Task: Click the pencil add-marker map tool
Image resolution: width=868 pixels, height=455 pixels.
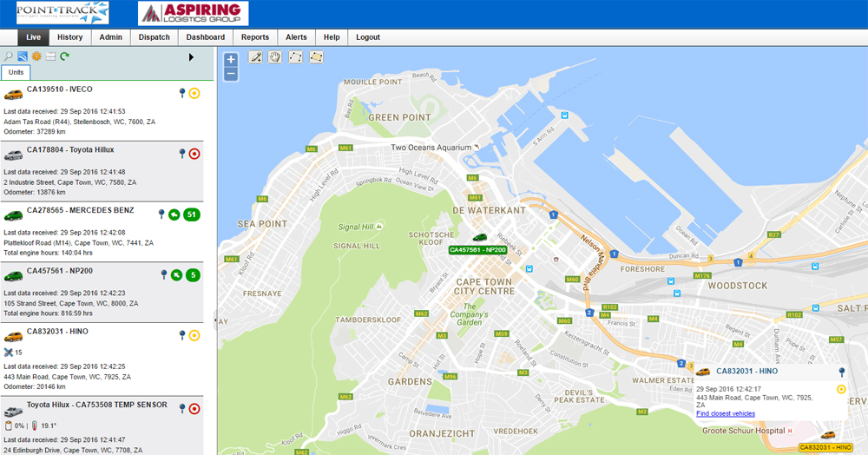Action: pos(255,57)
